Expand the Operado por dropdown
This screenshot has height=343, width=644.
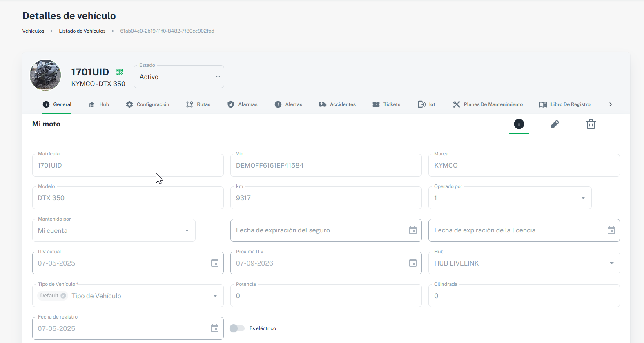(583, 198)
